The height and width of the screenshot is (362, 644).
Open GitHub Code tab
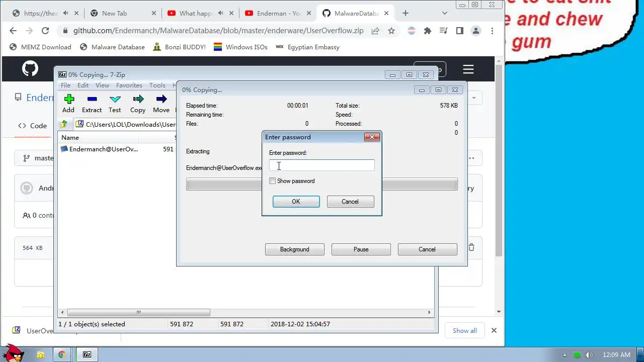33,126
